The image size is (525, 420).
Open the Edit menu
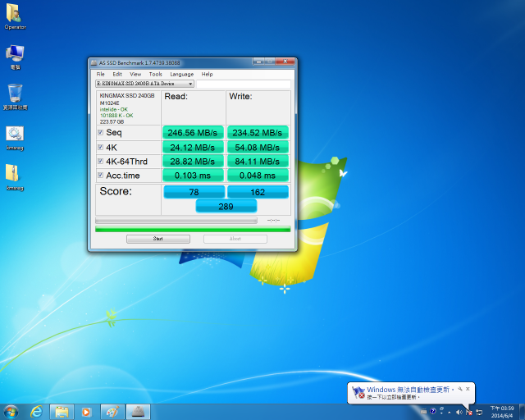[x=117, y=74]
